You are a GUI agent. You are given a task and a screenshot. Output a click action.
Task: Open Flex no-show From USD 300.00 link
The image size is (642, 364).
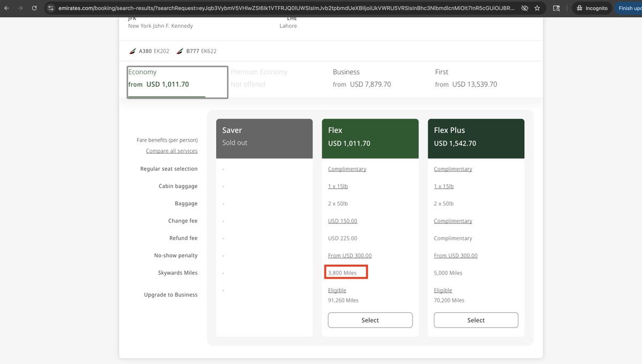coord(350,256)
